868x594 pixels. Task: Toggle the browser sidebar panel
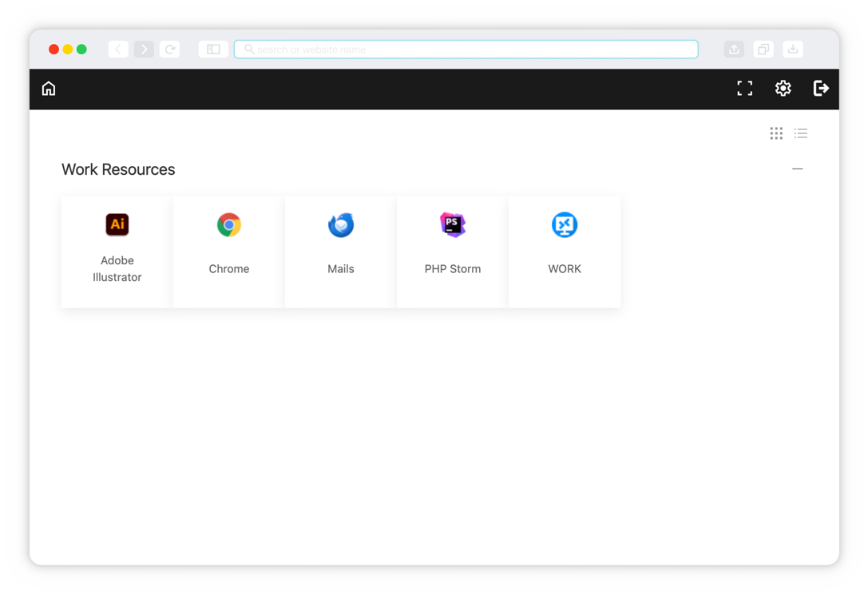(213, 49)
